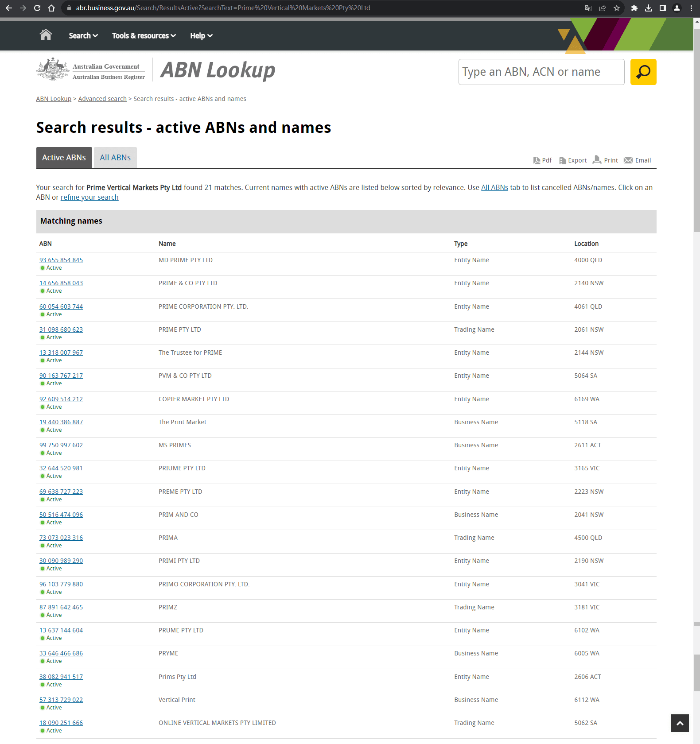Bookmark this page with star icon
700x744 pixels.
(617, 8)
